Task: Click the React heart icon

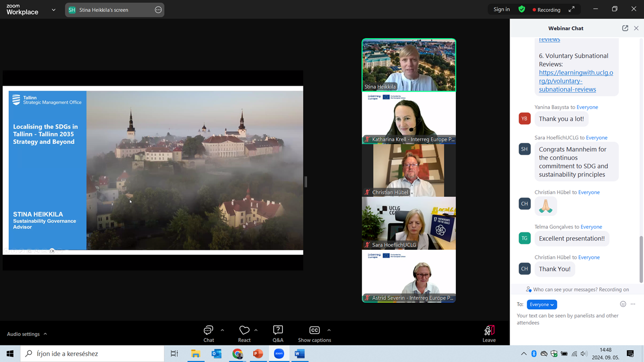Action: pos(244,330)
